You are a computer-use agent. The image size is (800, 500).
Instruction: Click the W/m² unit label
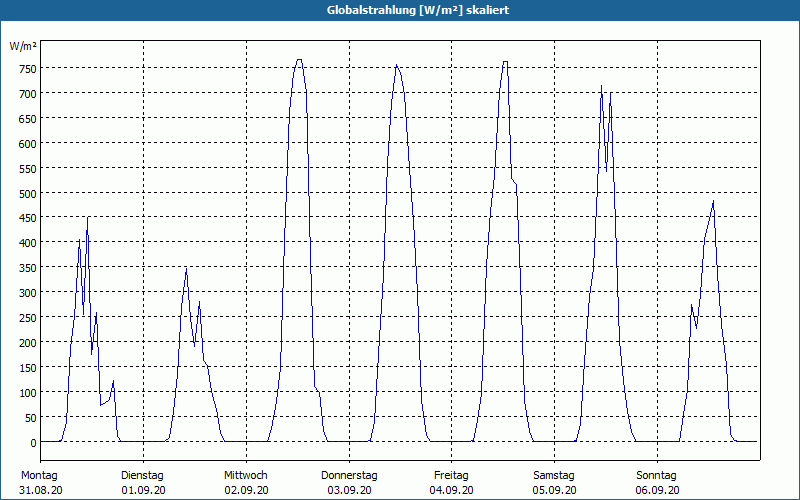(x=23, y=46)
